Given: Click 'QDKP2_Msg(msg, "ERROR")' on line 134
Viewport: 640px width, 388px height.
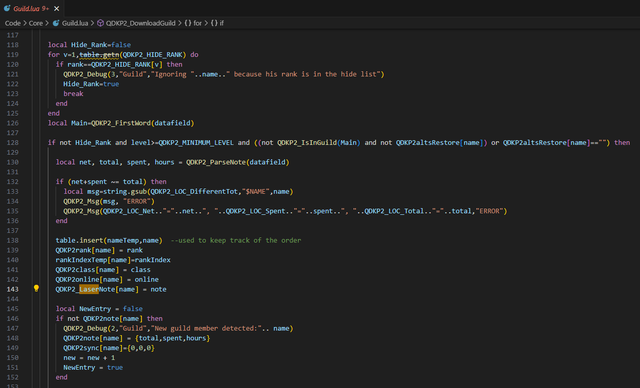Looking at the screenshot, I should click(x=109, y=202).
